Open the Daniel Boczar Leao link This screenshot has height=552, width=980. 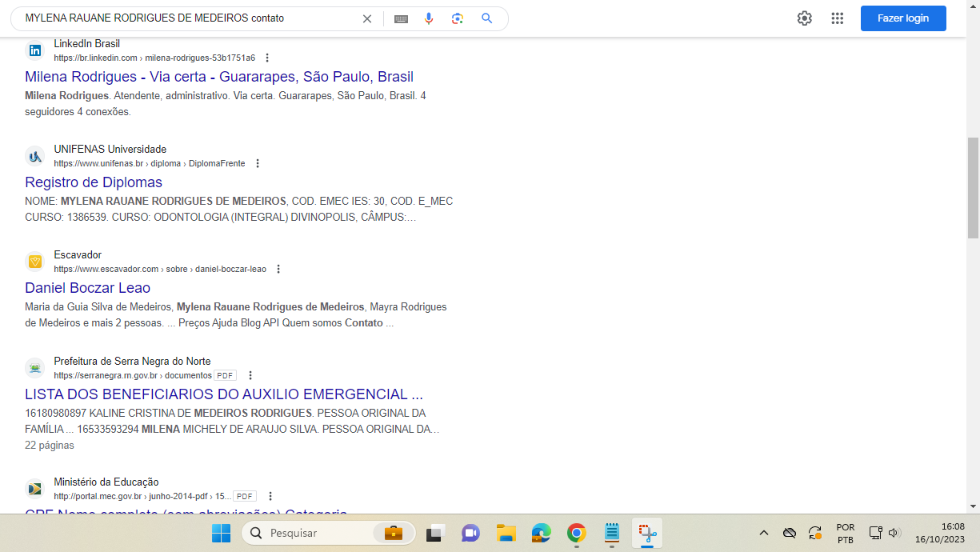tap(87, 288)
